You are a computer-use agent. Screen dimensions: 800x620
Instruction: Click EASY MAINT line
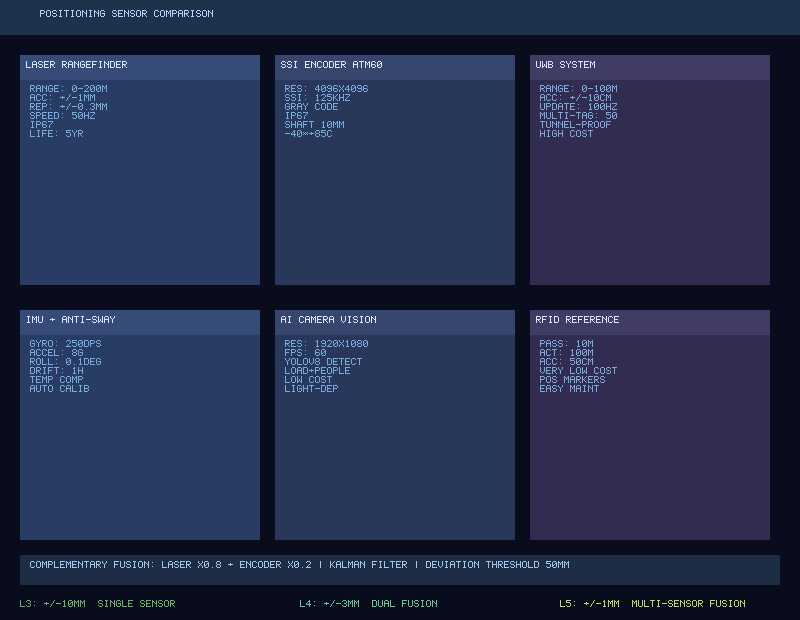pos(569,389)
